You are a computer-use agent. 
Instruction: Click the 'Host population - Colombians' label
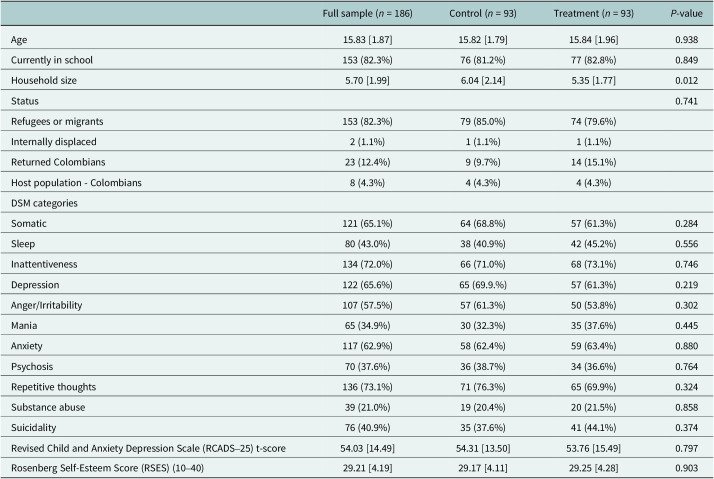tap(76, 183)
